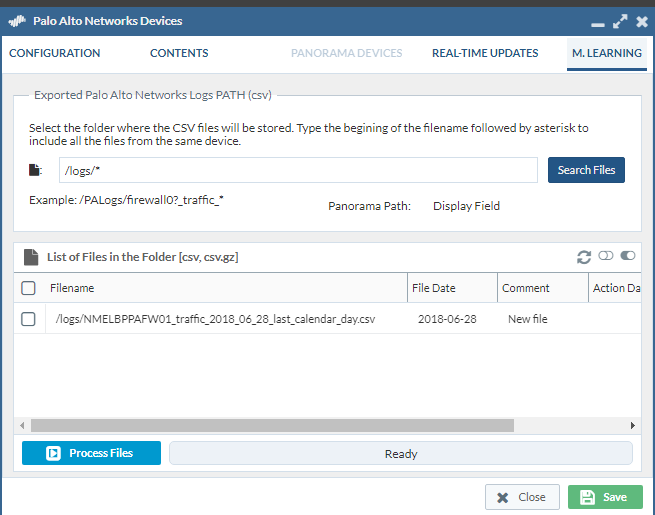
Task: Check the select-all files header checkbox
Action: 29,288
